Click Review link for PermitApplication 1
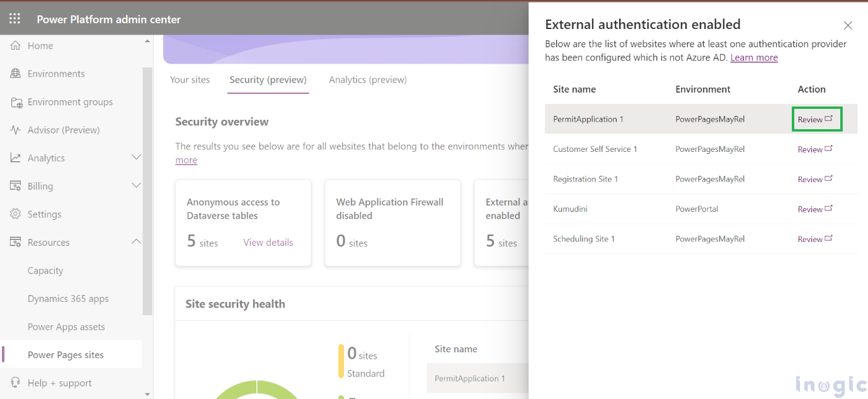868x399 pixels. pyautogui.click(x=810, y=119)
